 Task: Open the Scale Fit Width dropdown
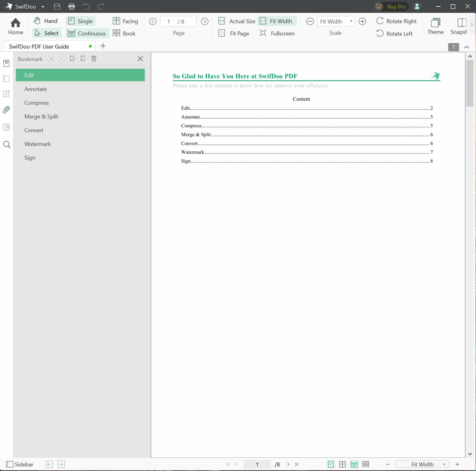pyautogui.click(x=336, y=21)
